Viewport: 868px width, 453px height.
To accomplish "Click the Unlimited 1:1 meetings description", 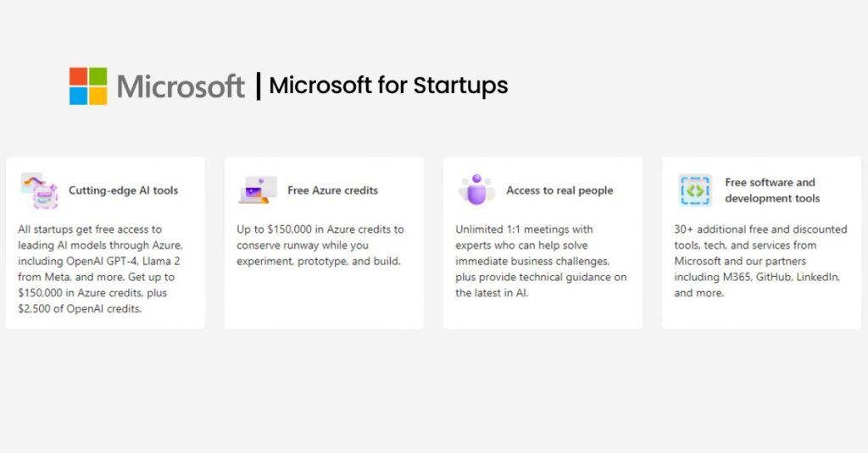I will (541, 261).
